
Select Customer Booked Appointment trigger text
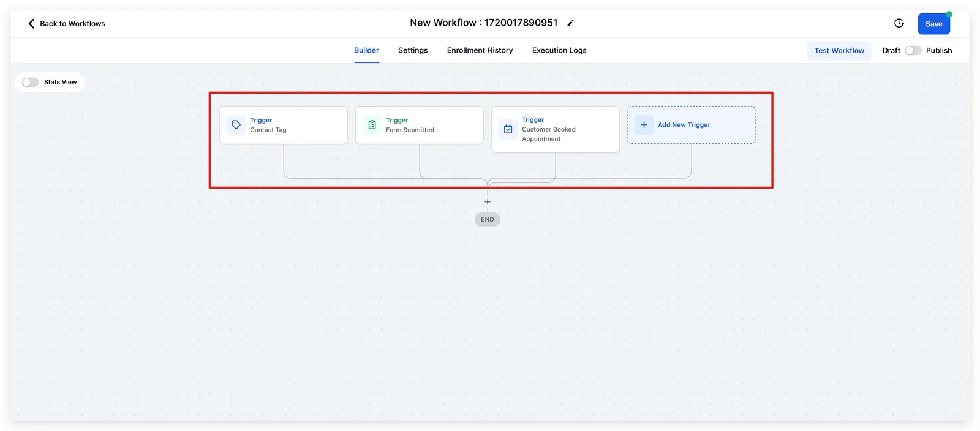tap(549, 134)
